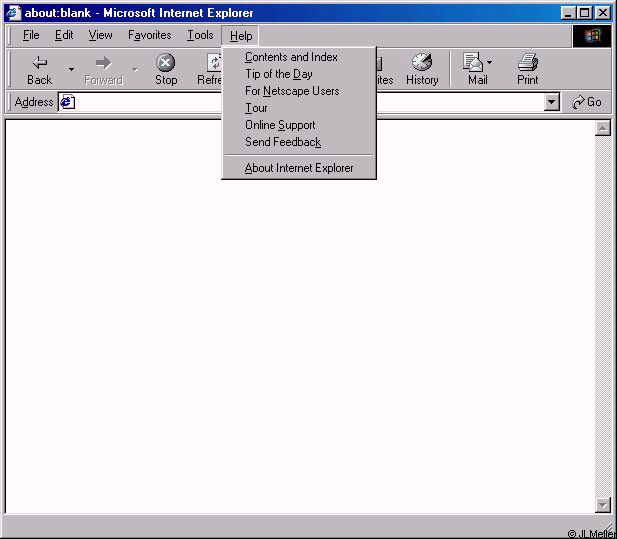
Task: Open the View menu
Action: click(100, 35)
